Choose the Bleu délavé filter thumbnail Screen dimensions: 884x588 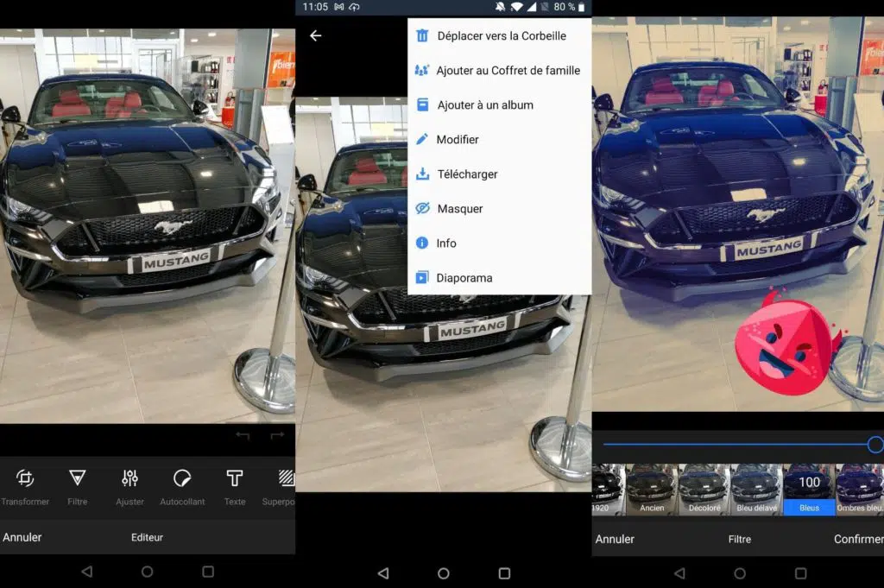pyautogui.click(x=756, y=490)
